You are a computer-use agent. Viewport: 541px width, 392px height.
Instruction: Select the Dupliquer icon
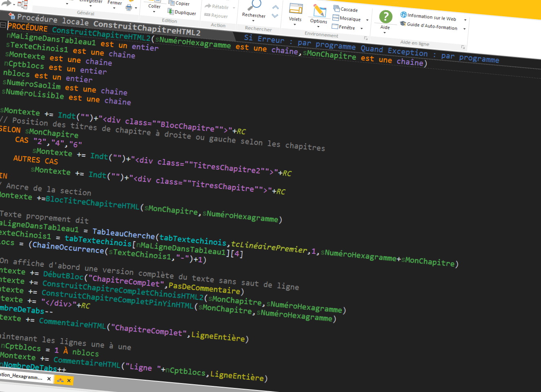click(x=171, y=11)
